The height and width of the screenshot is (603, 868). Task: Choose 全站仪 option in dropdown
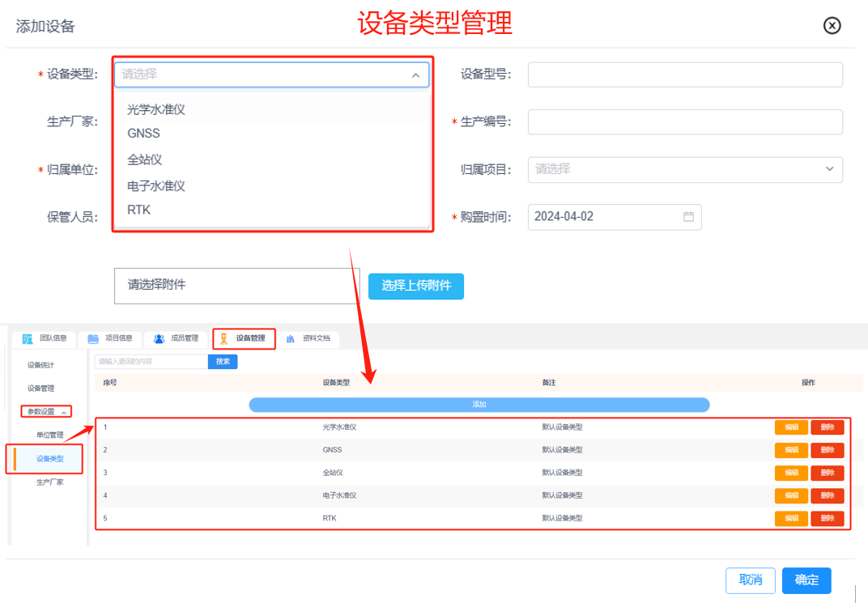[145, 159]
